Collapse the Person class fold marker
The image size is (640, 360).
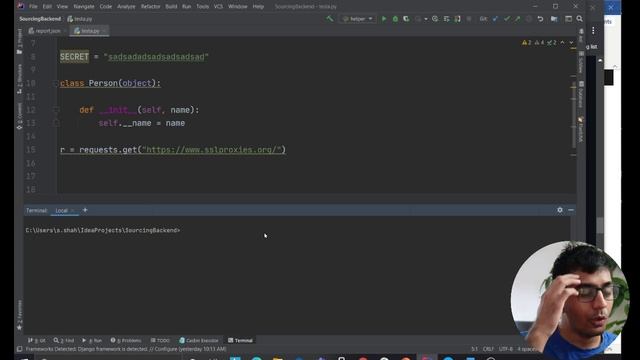56,83
